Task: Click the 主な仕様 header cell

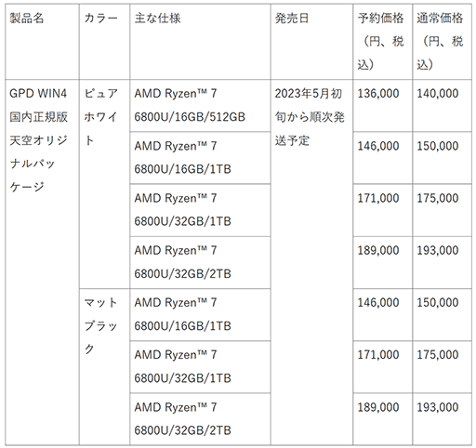Action: coord(200,42)
